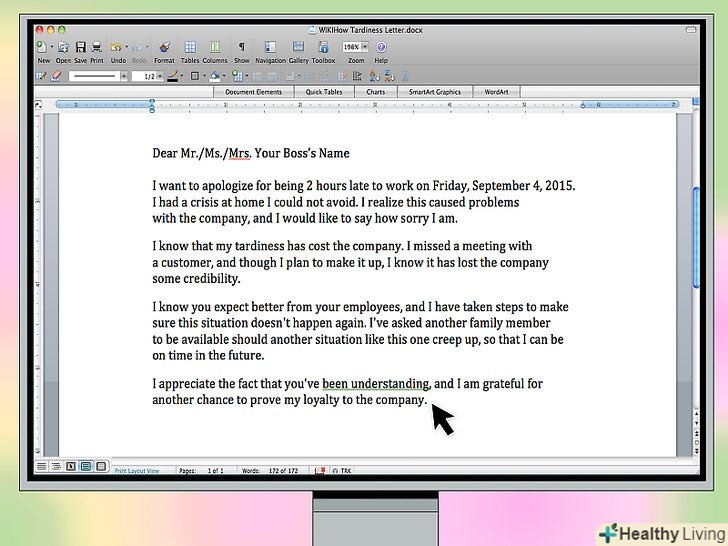This screenshot has height=546, width=728.
Task: Click the Columns icon
Action: pos(214,47)
